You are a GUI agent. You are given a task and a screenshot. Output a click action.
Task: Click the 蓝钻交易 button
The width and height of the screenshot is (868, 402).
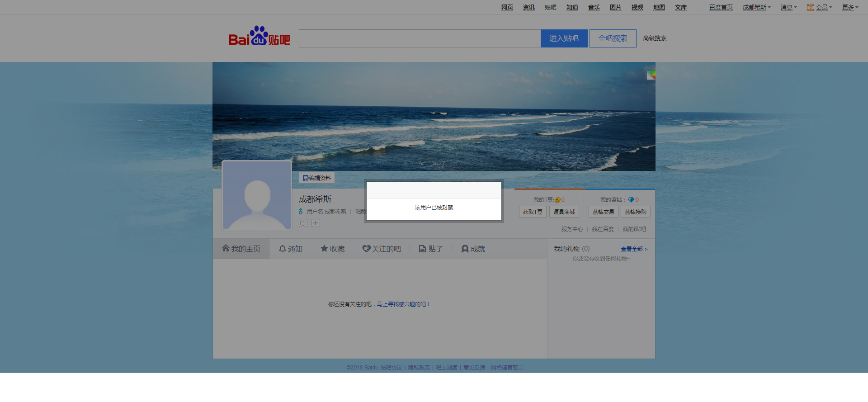(604, 212)
